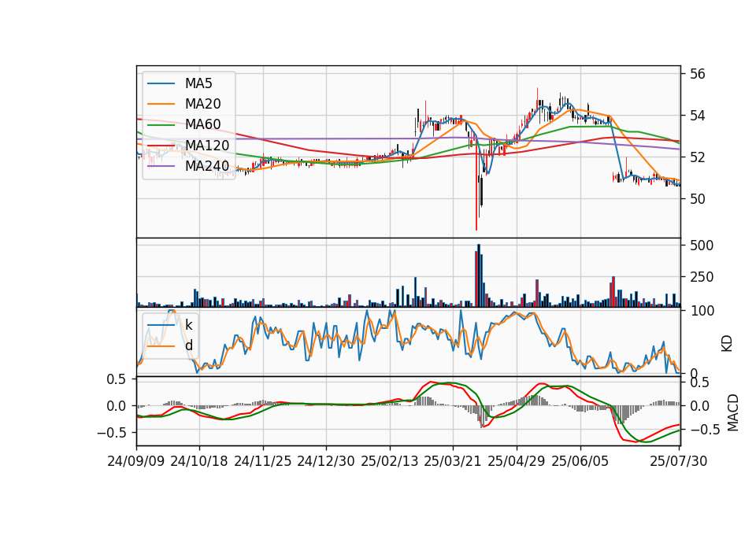Image resolution: width=756 pixels, height=543 pixels.
Task: Click the green MA60 legend line swatch
Action: point(161,125)
